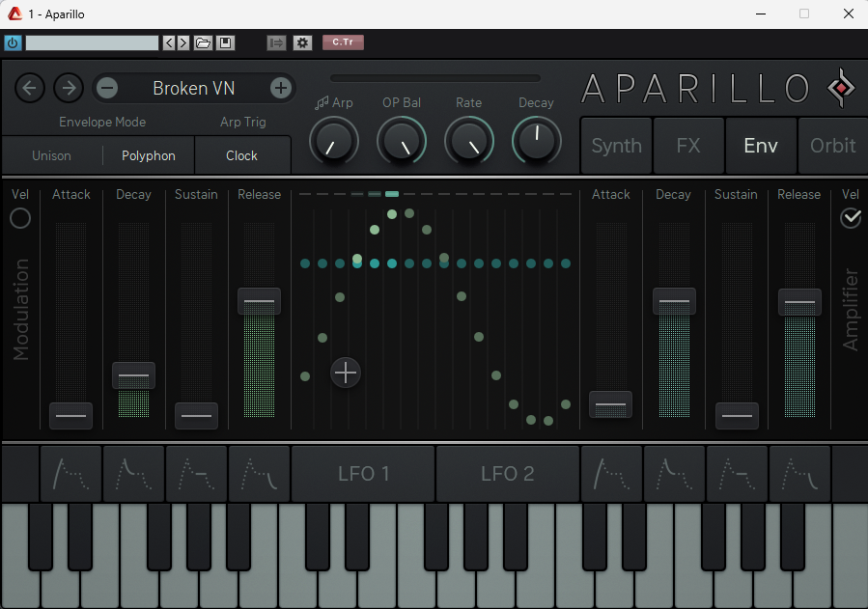Select the Clock arp trigger
The image size is (868, 609).
[242, 156]
